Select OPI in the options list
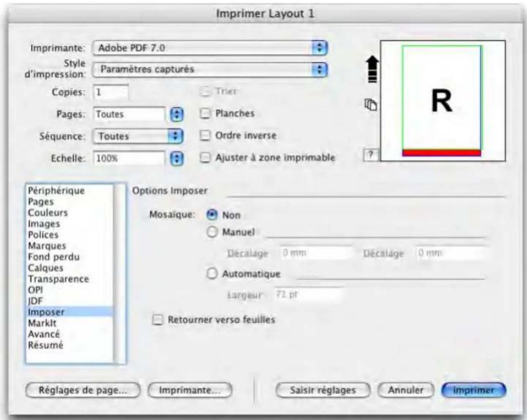 (x=70, y=290)
